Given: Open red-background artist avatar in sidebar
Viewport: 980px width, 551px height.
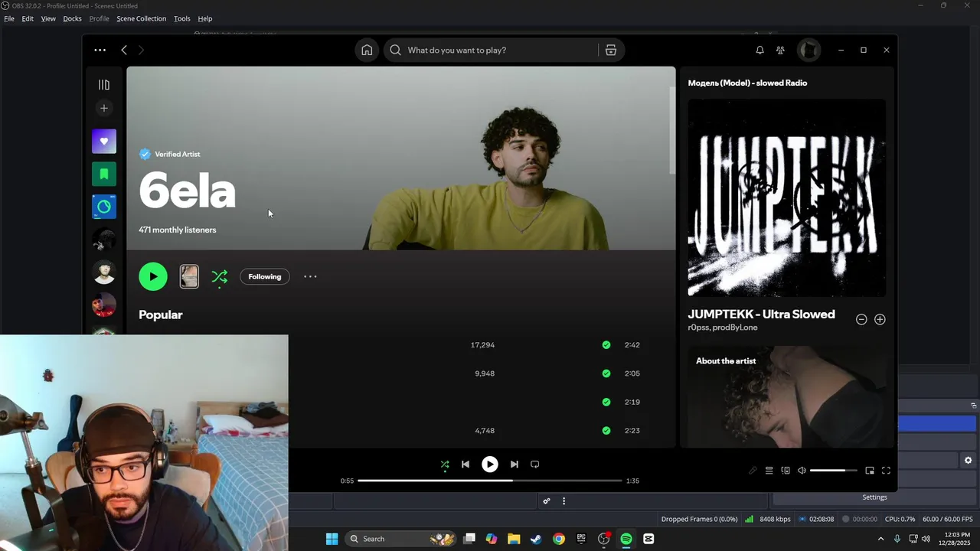Looking at the screenshot, I should (x=104, y=305).
